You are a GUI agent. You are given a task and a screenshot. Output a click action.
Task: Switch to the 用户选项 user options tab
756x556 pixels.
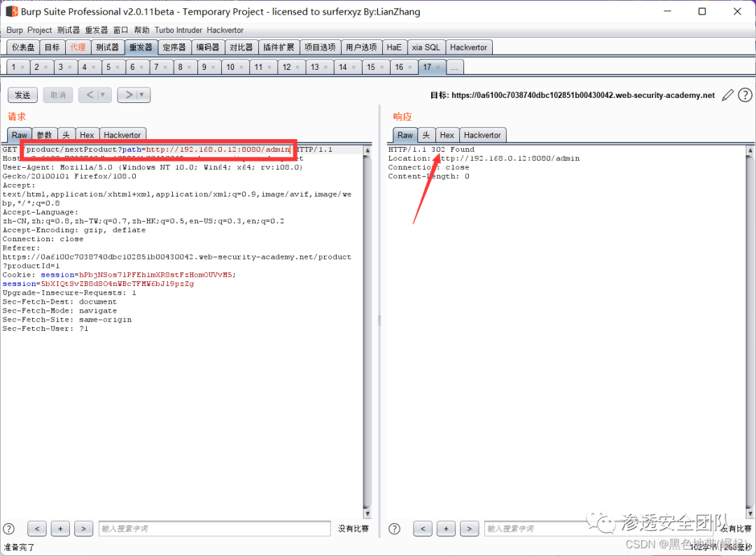coord(362,48)
